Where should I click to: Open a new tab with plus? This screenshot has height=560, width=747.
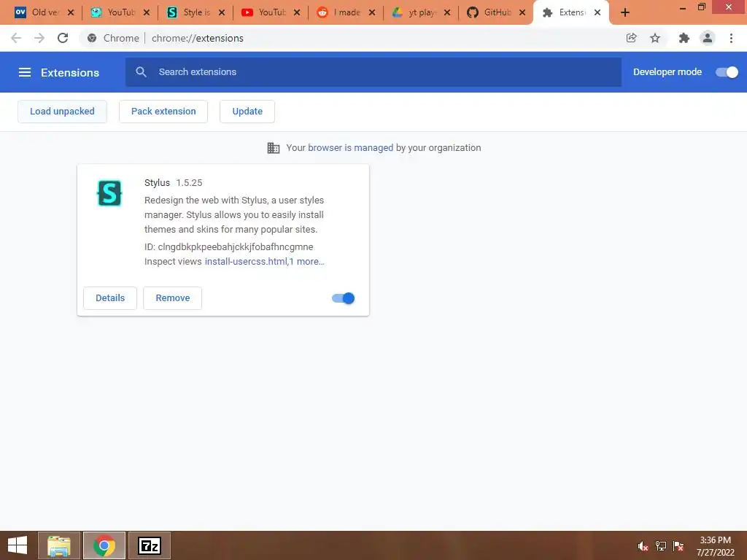(x=625, y=13)
